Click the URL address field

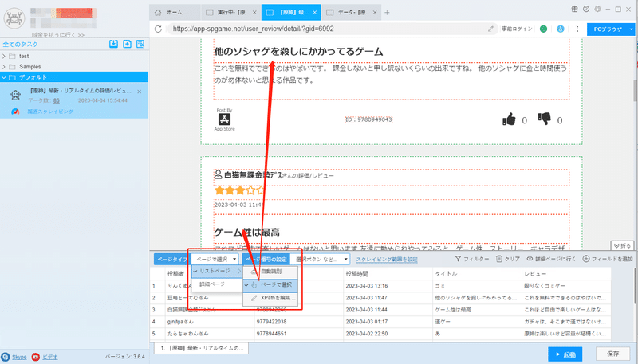tap(328, 29)
